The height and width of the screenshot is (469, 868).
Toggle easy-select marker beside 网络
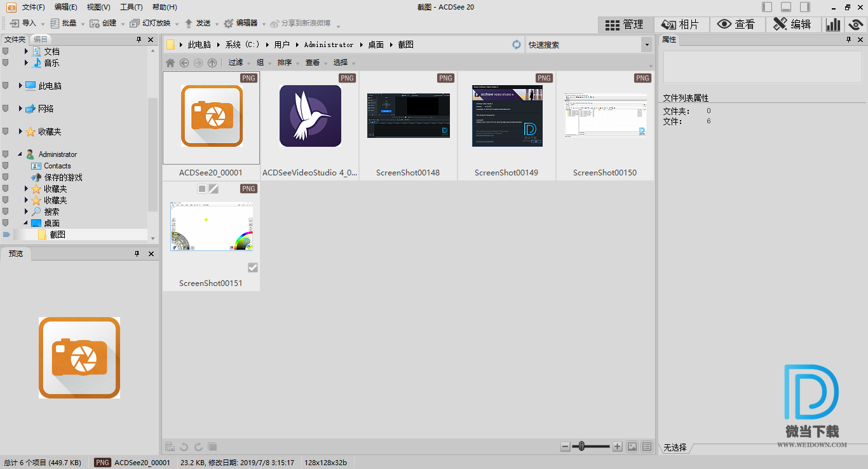click(6, 109)
